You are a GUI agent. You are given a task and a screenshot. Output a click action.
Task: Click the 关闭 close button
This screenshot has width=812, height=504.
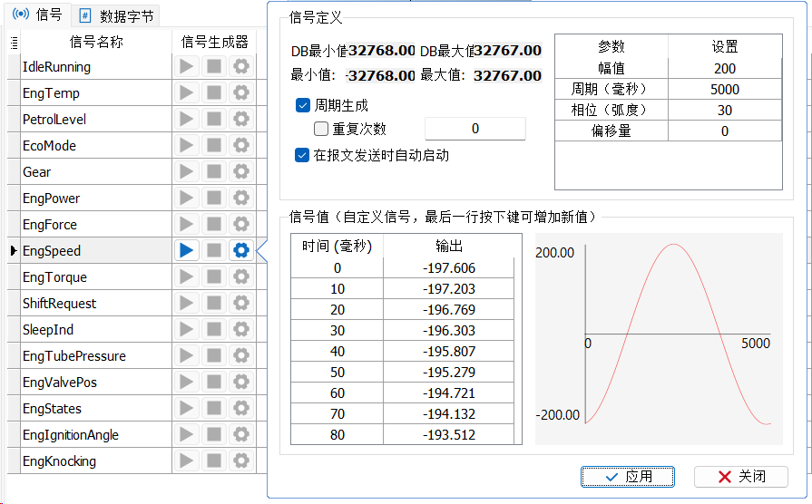point(741,477)
